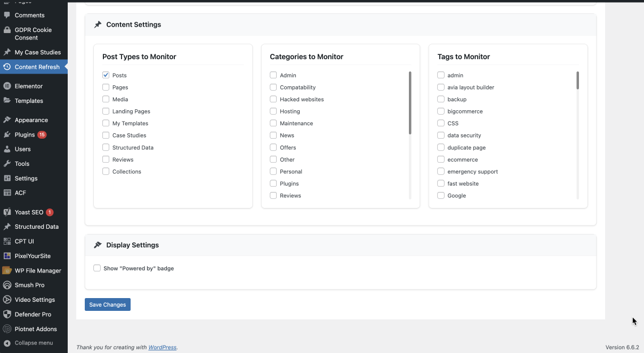This screenshot has height=353, width=644.
Task: Enable the Hosting category checkbox
Action: 273,111
